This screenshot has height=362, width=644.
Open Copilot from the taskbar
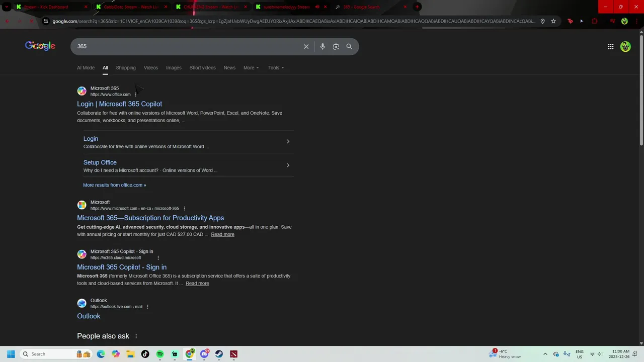pos(116,354)
